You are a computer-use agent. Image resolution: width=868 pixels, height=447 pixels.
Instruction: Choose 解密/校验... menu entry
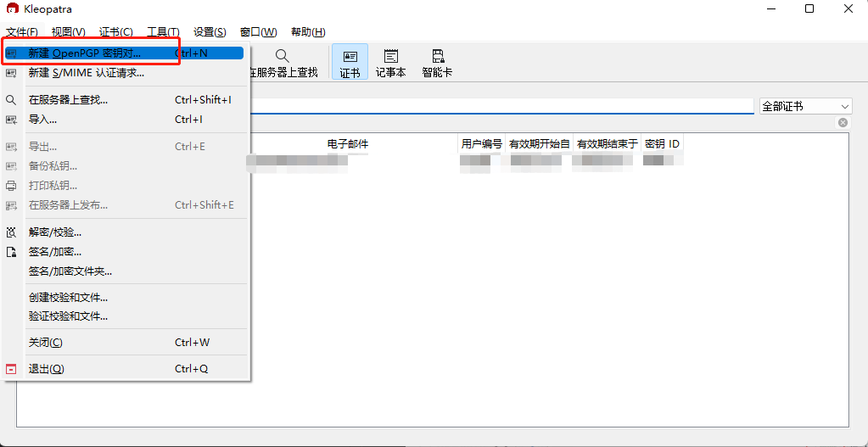125,232
